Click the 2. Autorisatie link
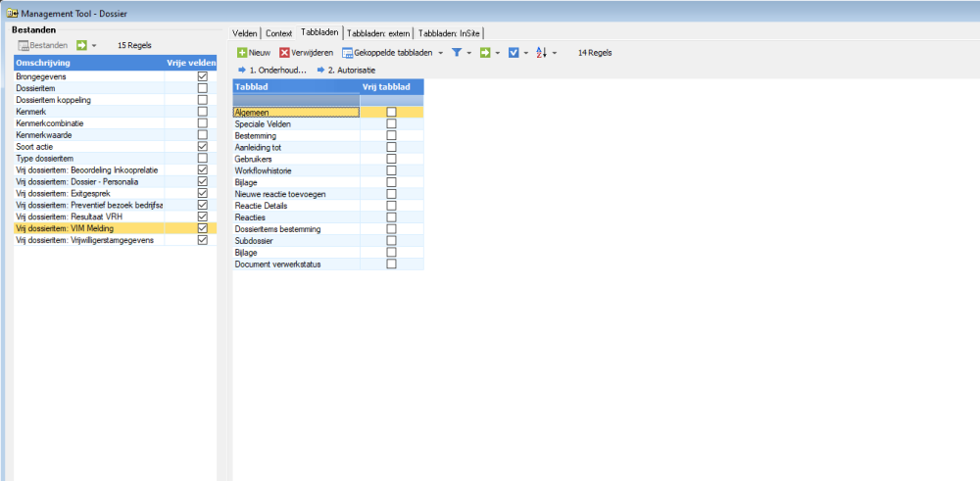This screenshot has height=481, width=980. click(344, 71)
